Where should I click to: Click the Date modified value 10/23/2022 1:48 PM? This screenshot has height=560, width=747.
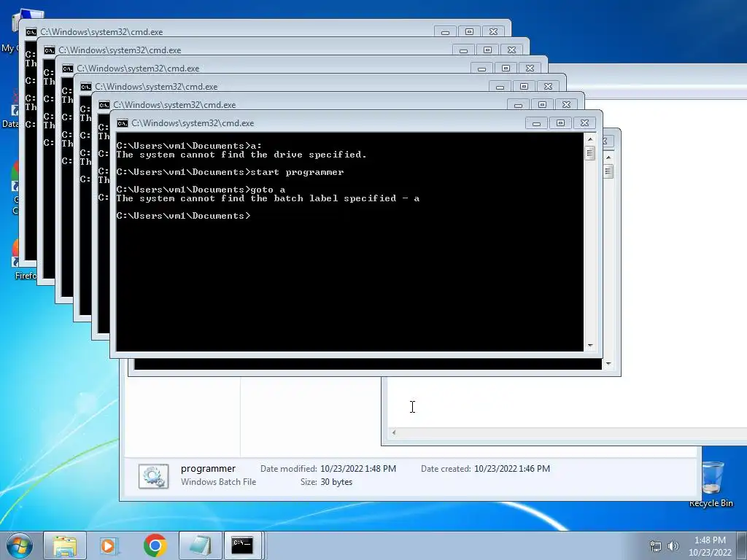[357, 469]
